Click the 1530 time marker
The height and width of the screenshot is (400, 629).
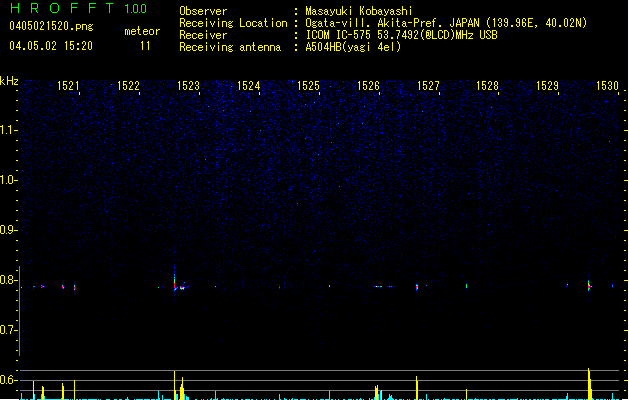point(608,86)
